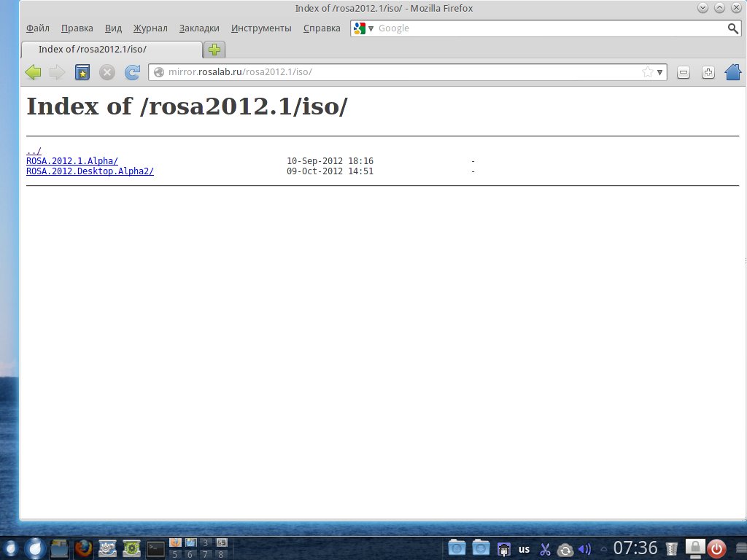Switch to virtual desktop 7 in pager
The width and height of the screenshot is (747, 560).
coord(205,554)
